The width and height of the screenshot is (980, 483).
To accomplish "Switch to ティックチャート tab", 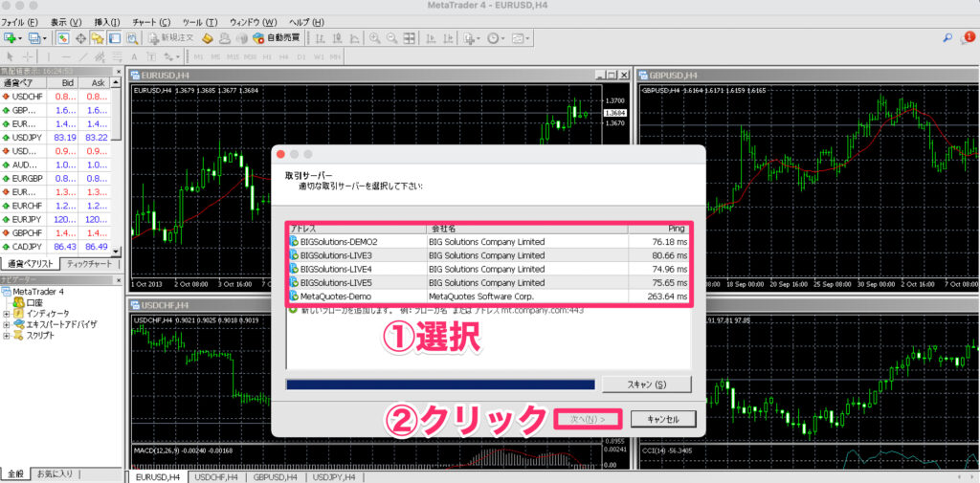I will [91, 263].
